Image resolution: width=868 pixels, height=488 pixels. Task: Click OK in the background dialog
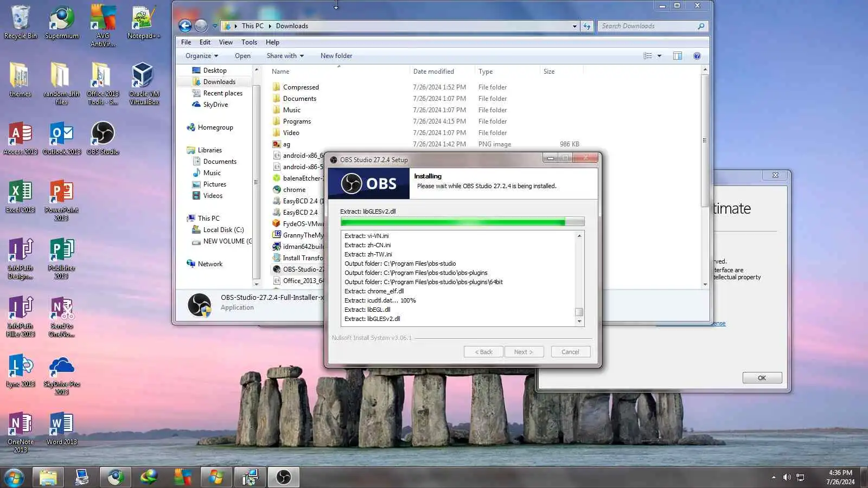[762, 378]
